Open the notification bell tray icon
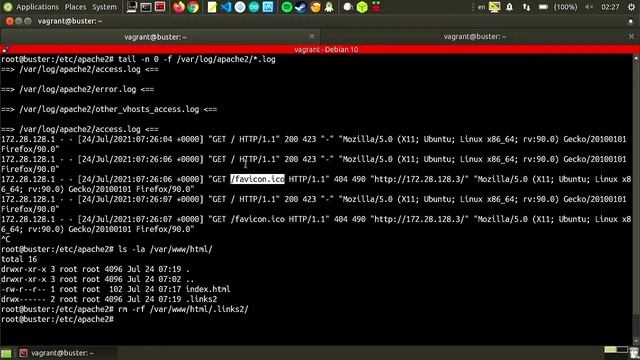Image resolution: width=640 pixels, height=360 pixels. (509, 7)
